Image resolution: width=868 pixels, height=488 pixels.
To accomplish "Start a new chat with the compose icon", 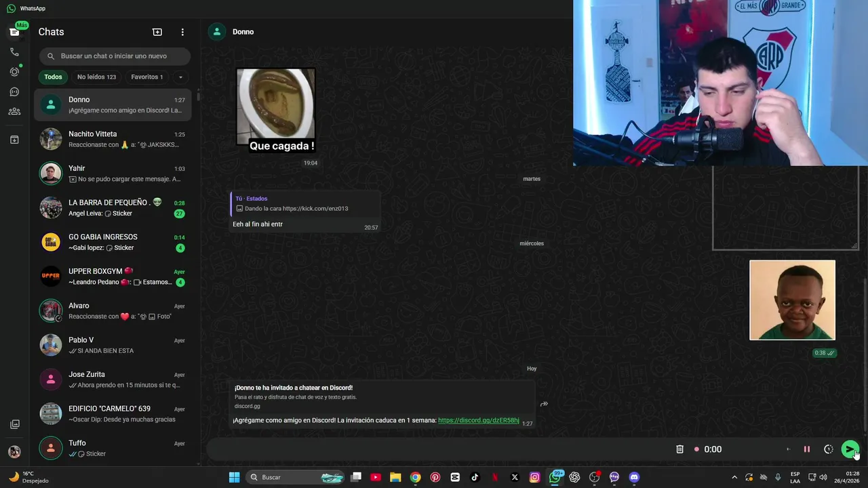I will coord(157,32).
